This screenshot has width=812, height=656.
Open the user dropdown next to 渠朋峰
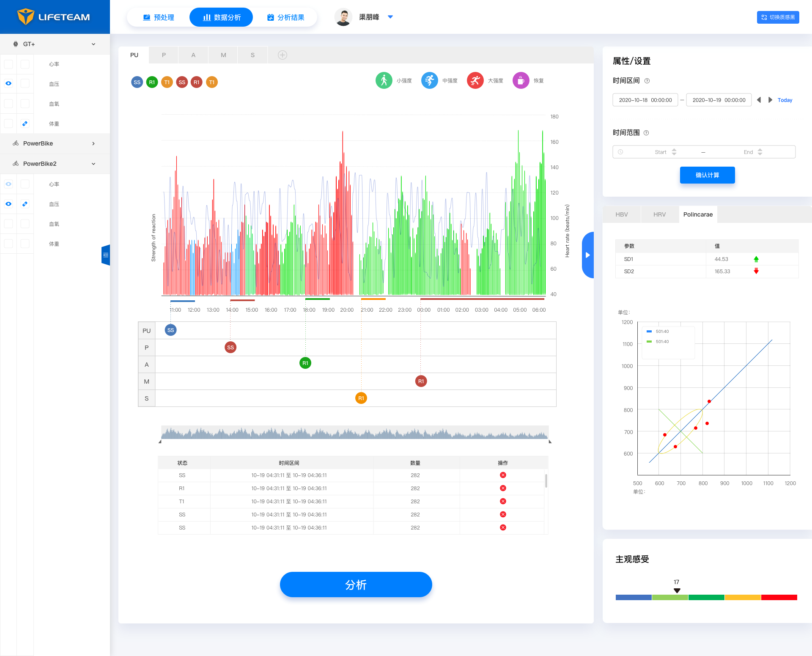(390, 17)
